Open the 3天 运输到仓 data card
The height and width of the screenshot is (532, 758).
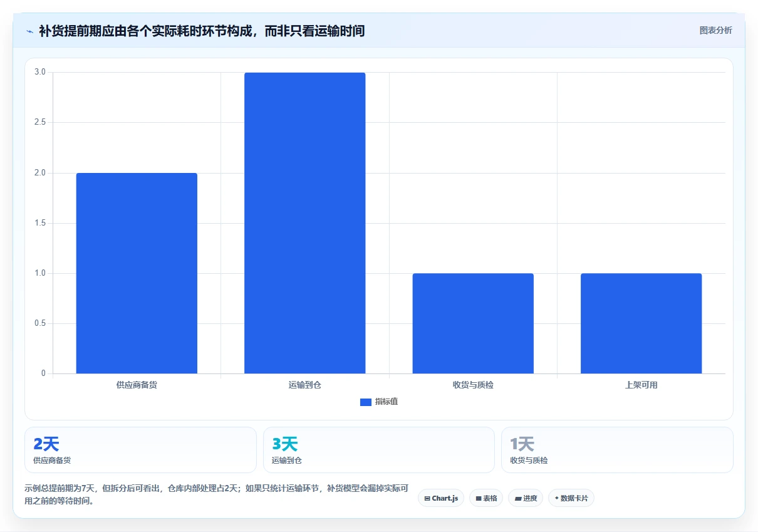point(379,450)
